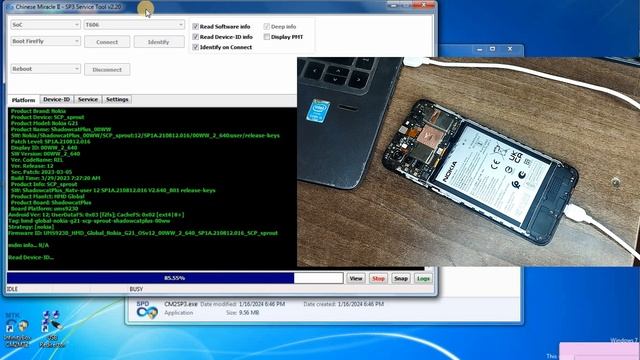Image resolution: width=640 pixels, height=360 pixels.
Task: Click the CM2SP3.exe file name in Explorer
Action: (x=181, y=304)
